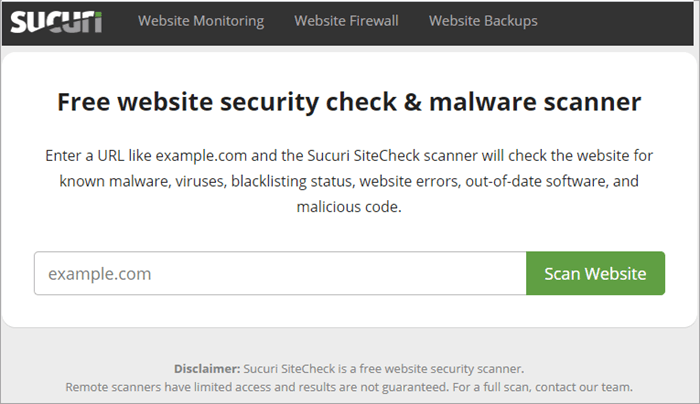Click the Sucuri logo

56,22
